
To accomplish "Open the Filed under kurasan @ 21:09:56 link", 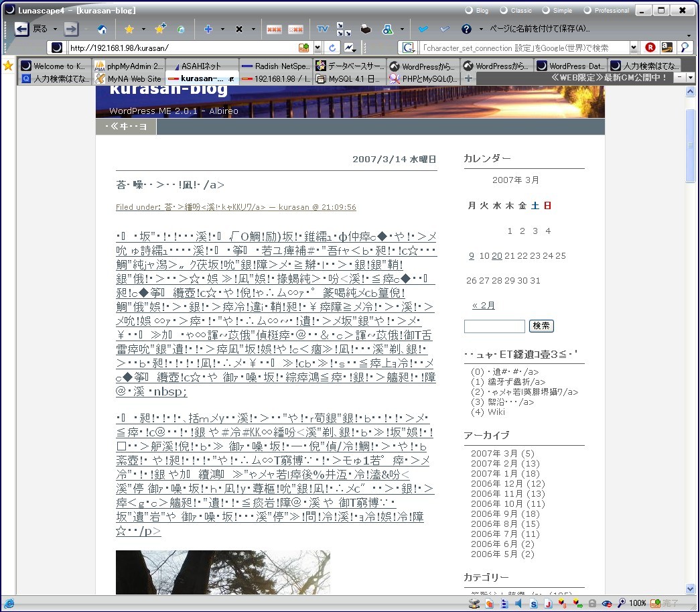I will pyautogui.click(x=236, y=207).
